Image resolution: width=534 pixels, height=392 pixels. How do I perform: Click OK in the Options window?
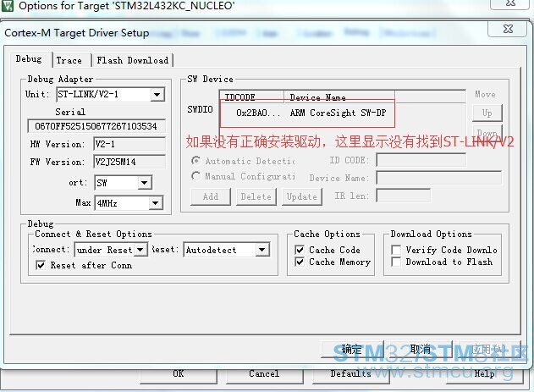click(x=179, y=374)
